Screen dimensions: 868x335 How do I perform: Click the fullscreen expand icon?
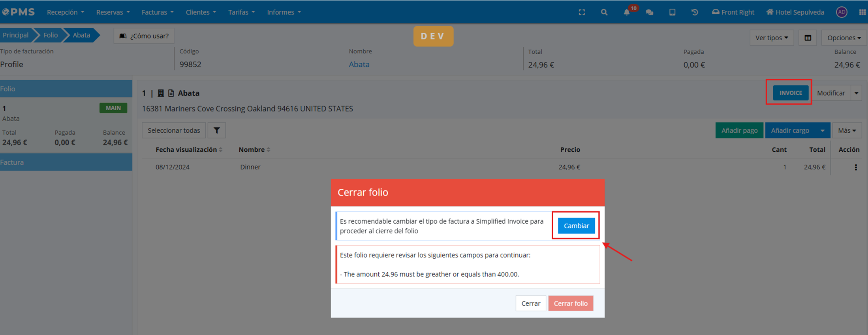(582, 12)
